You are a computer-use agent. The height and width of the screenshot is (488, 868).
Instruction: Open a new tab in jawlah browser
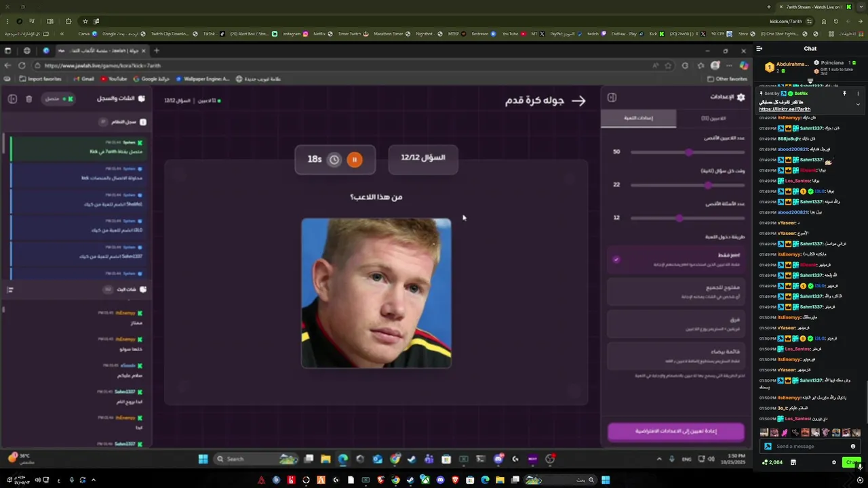click(x=157, y=51)
